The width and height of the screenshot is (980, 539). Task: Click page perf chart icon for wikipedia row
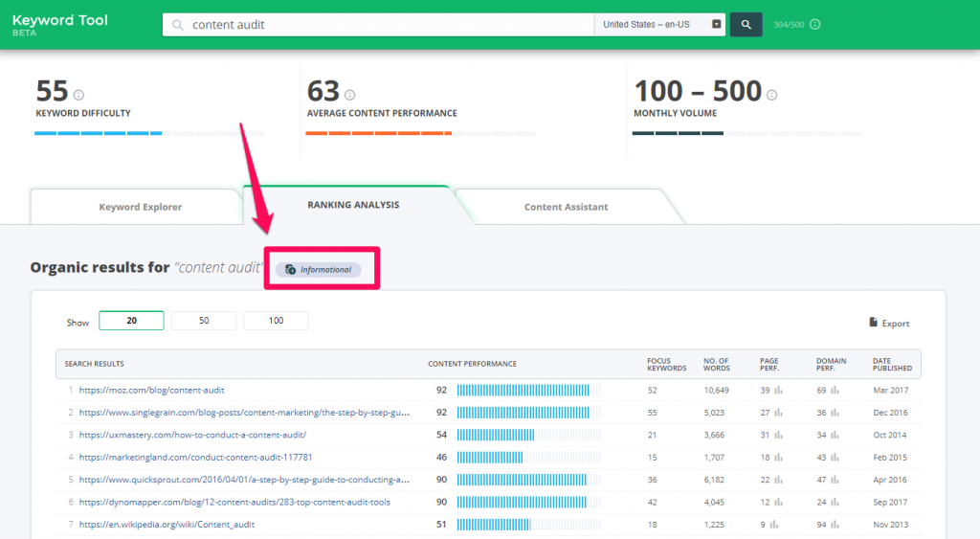(773, 525)
